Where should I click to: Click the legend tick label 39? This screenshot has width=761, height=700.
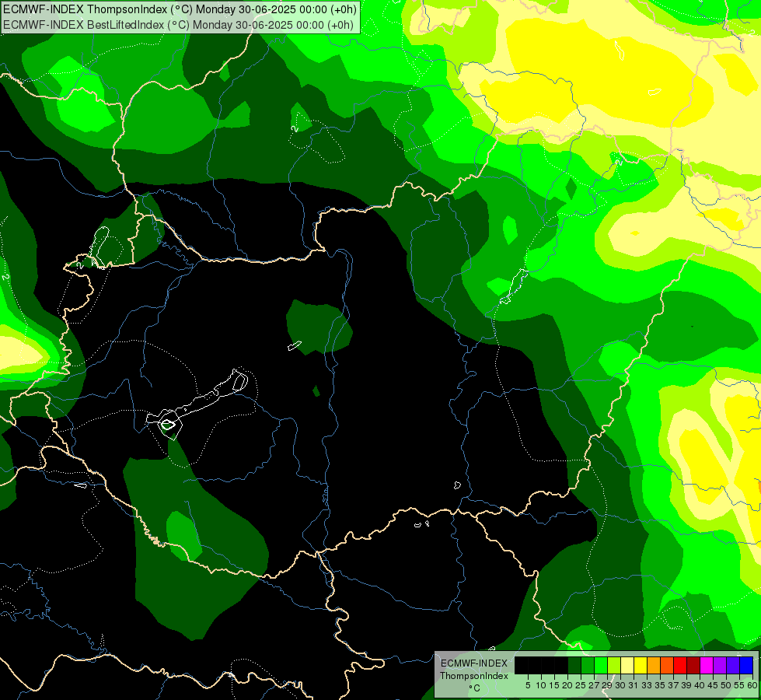pos(686,685)
